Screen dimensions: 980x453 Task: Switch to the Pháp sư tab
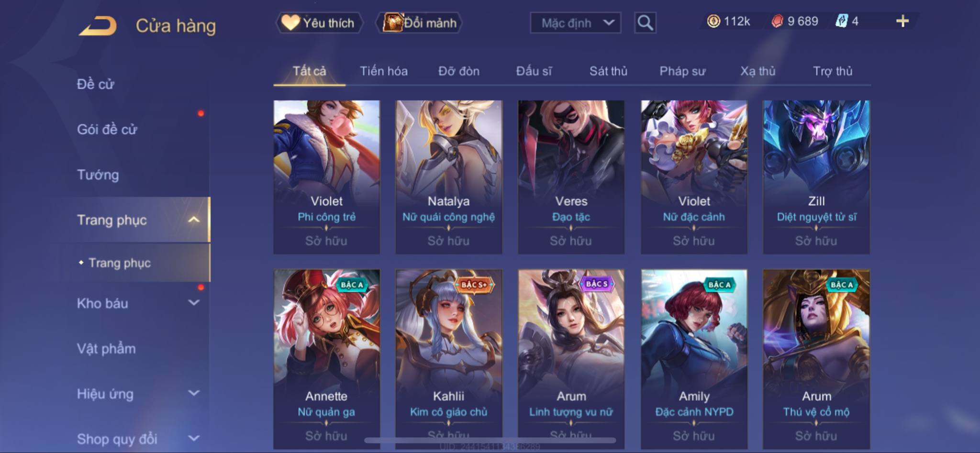click(682, 71)
